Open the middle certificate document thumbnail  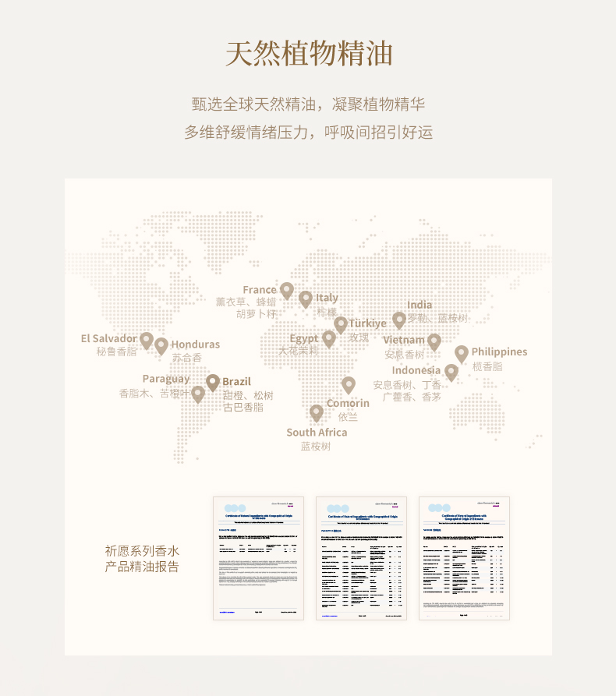pyautogui.click(x=361, y=558)
